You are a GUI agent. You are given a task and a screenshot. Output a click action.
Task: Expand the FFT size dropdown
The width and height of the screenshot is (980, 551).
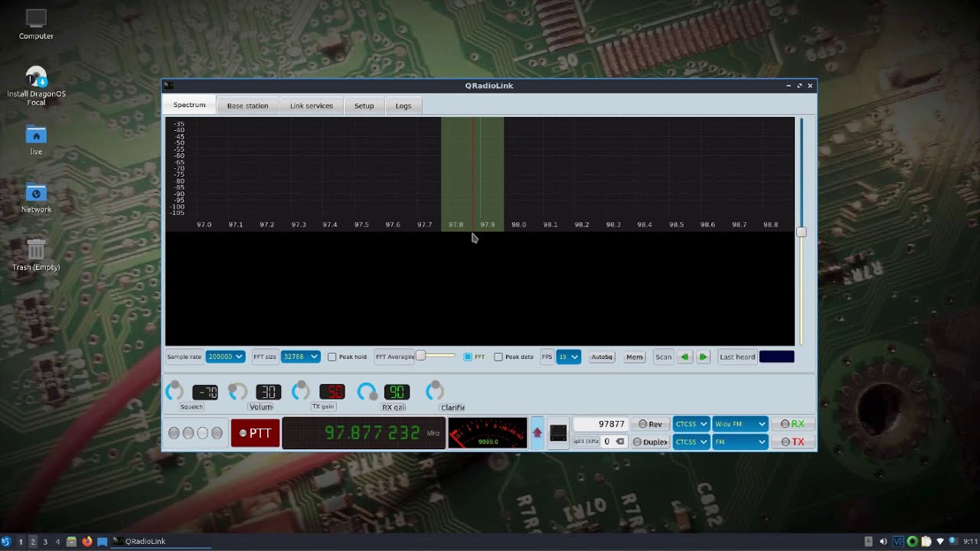click(300, 357)
